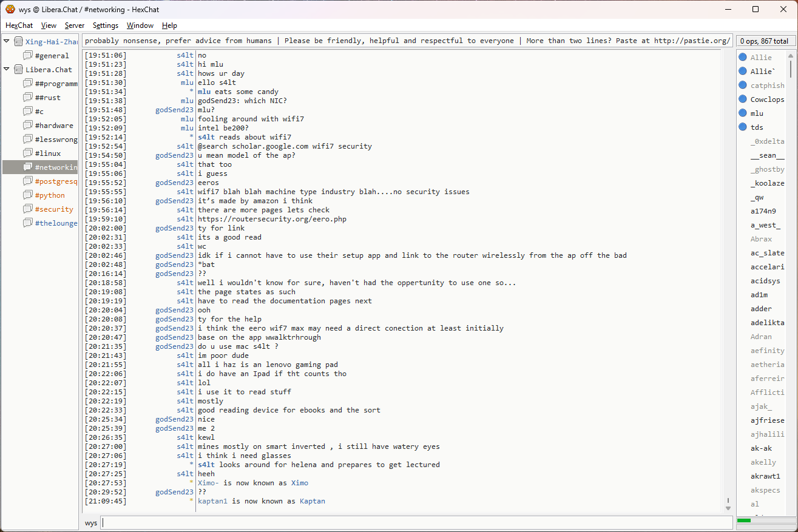Click the blue status dot beside Cowclops
Viewport: 798px width, 532px height.
pyautogui.click(x=742, y=99)
